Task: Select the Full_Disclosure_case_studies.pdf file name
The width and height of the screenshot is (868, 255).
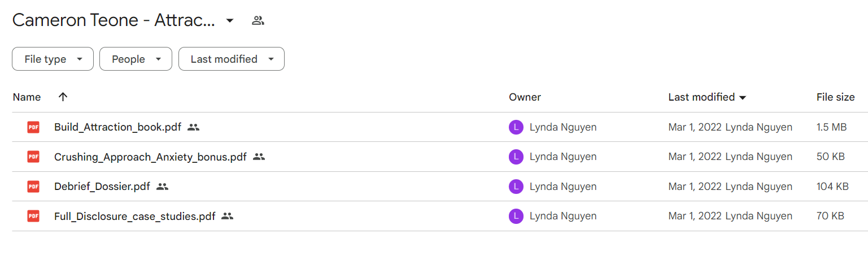Action: click(134, 215)
